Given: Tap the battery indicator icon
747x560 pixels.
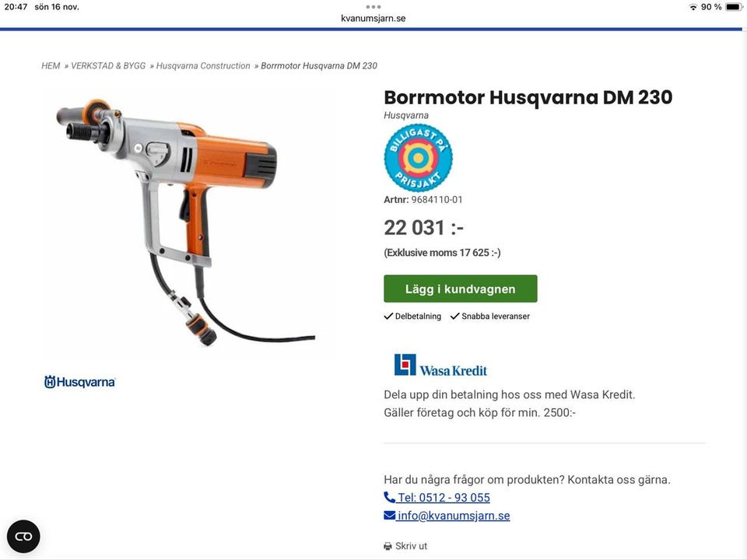Looking at the screenshot, I should click(734, 7).
